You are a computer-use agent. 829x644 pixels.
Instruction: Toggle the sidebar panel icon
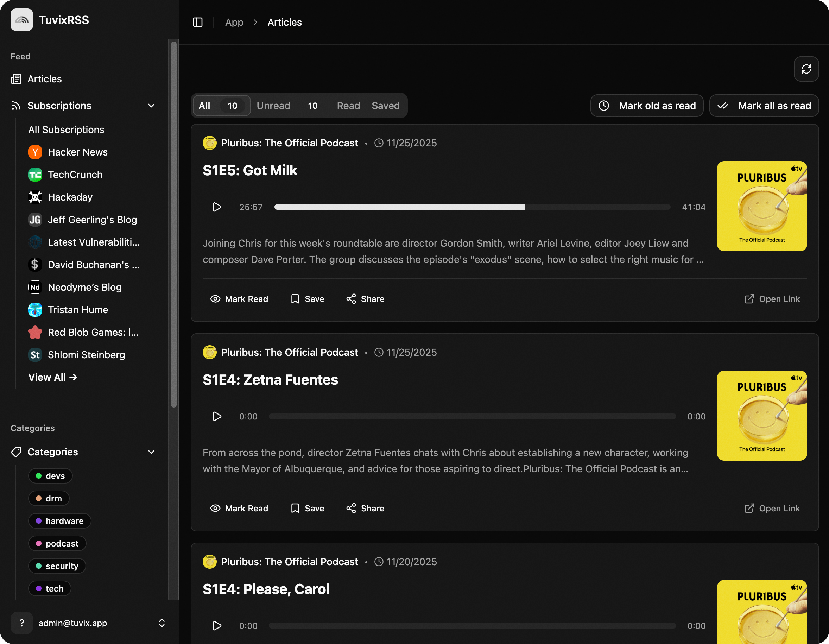[198, 23]
